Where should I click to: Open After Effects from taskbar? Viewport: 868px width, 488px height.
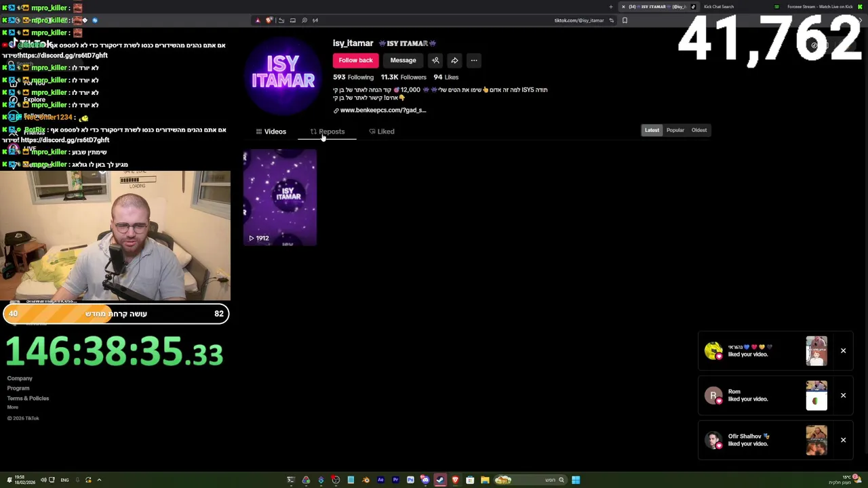[380, 480]
